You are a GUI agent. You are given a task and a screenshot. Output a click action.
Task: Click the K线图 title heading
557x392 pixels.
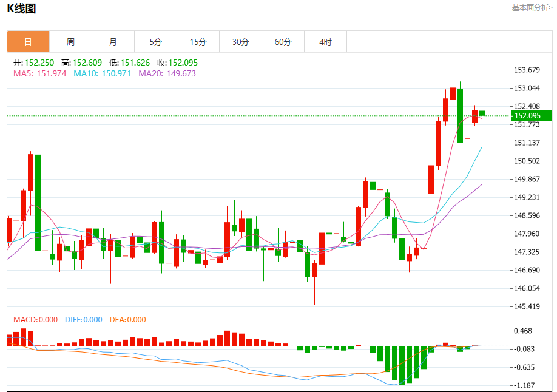click(x=21, y=8)
